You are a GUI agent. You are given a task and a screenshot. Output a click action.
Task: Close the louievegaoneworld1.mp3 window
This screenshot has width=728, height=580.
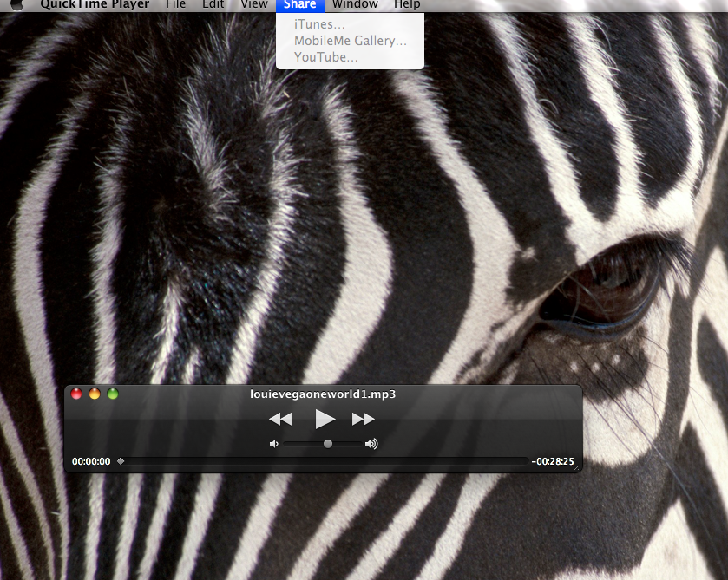[x=76, y=394]
